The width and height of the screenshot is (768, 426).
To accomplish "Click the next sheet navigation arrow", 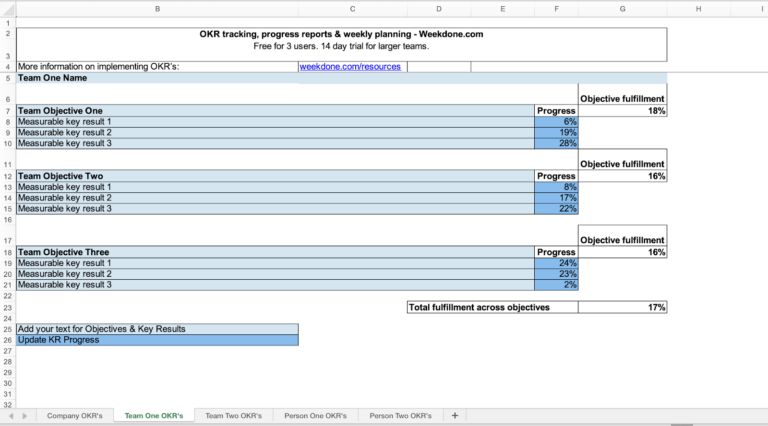I will 24,416.
